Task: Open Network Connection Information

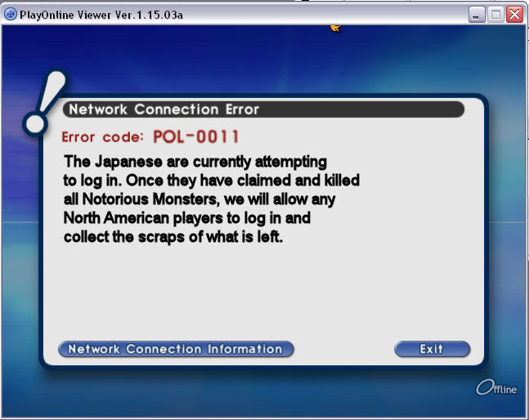Action: (176, 349)
